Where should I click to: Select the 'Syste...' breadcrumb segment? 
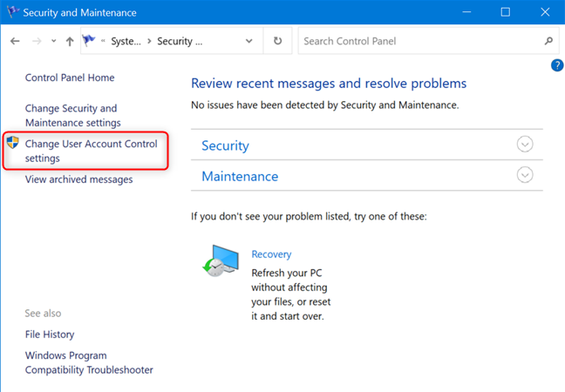pos(126,42)
